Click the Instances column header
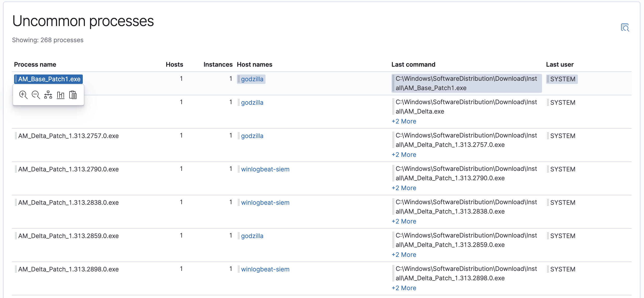Screen dimensions: 644x298 pos(218,65)
